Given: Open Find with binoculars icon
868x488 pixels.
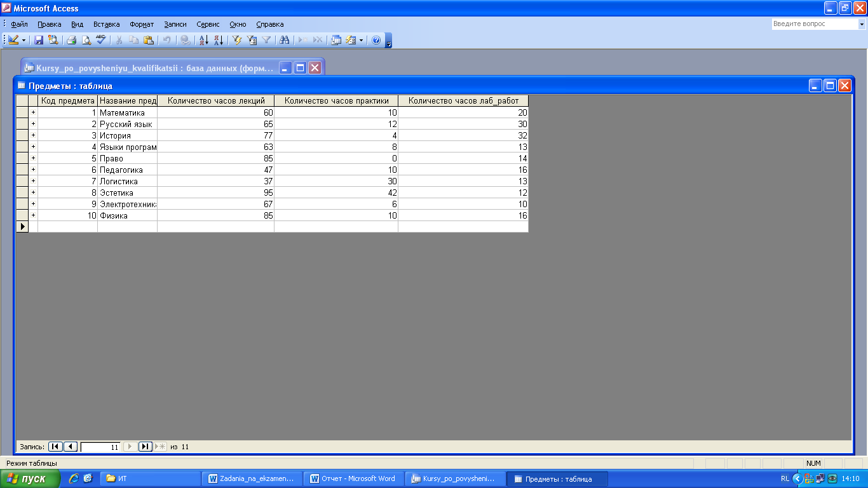Looking at the screenshot, I should 285,40.
